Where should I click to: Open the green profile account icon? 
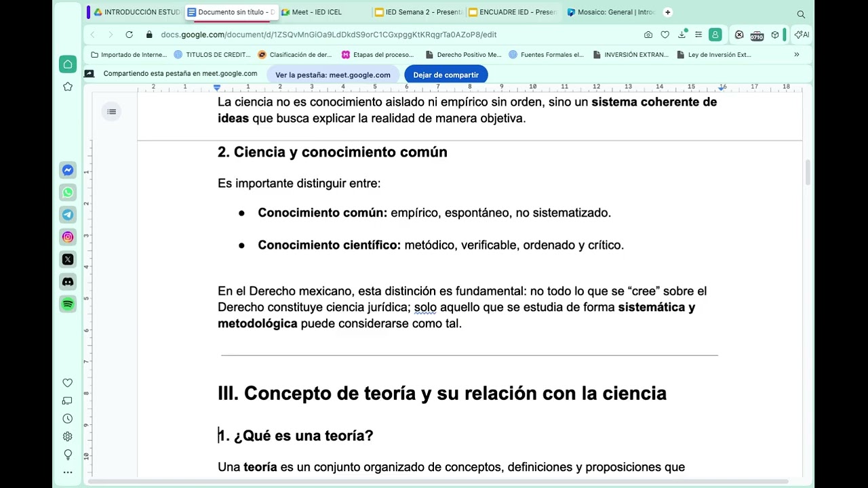tap(715, 35)
